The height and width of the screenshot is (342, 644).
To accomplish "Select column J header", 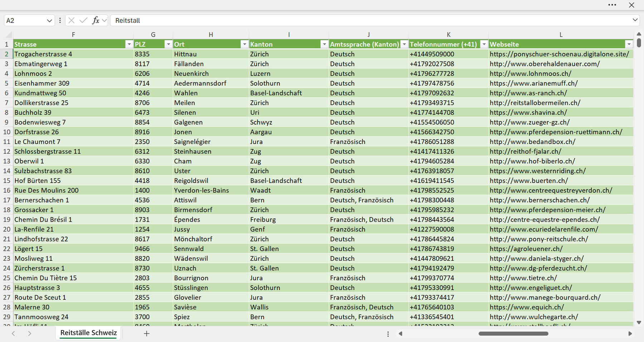I will coord(369,35).
